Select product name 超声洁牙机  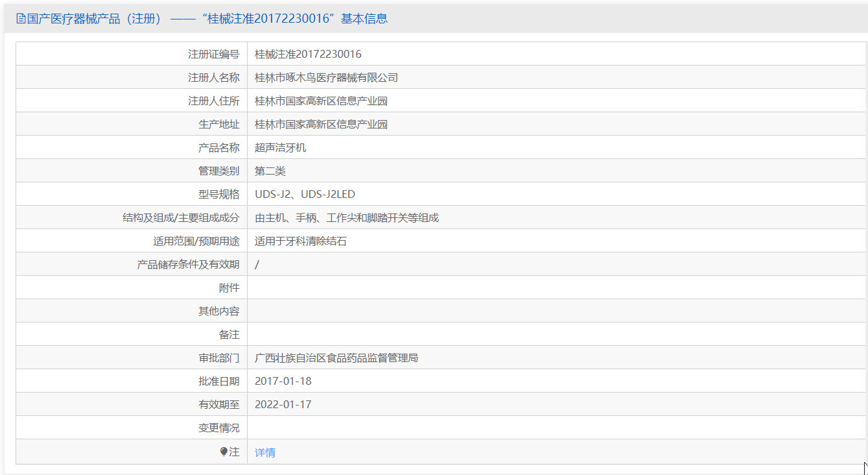point(280,147)
